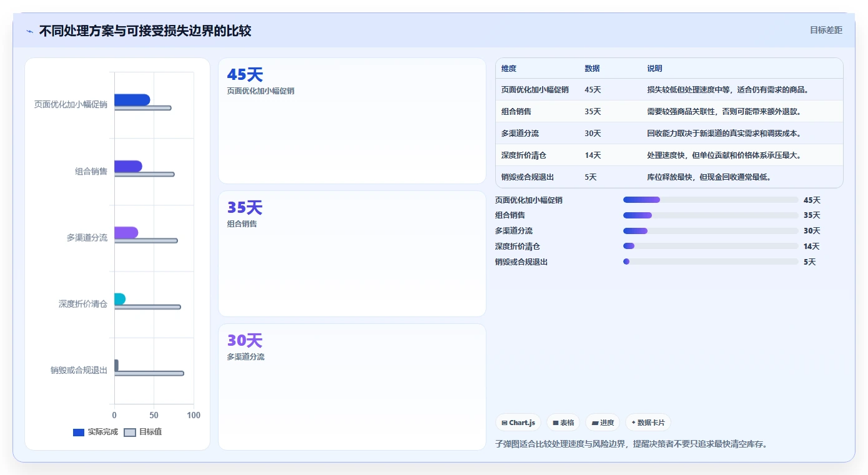
Task: Click the 14天 progress value
Action: point(812,247)
